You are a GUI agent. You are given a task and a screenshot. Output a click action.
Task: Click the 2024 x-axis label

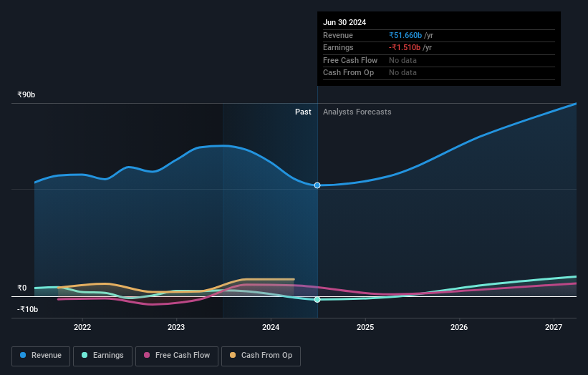(x=271, y=327)
